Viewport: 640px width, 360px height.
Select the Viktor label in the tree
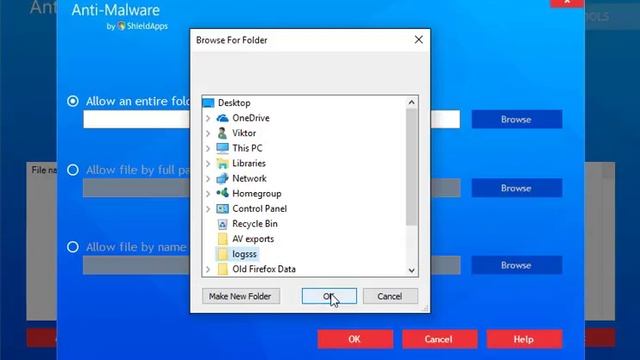pos(244,133)
